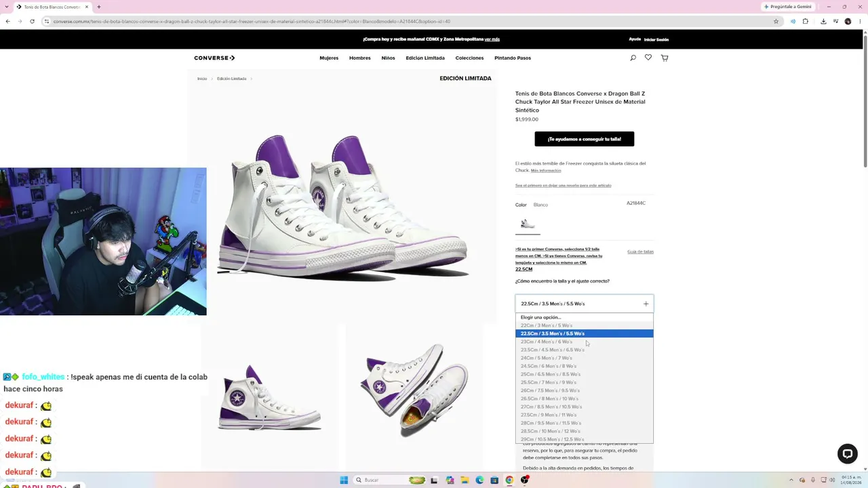Click the 'Más información' link
Screen dimensions: 868x488
coord(546,171)
